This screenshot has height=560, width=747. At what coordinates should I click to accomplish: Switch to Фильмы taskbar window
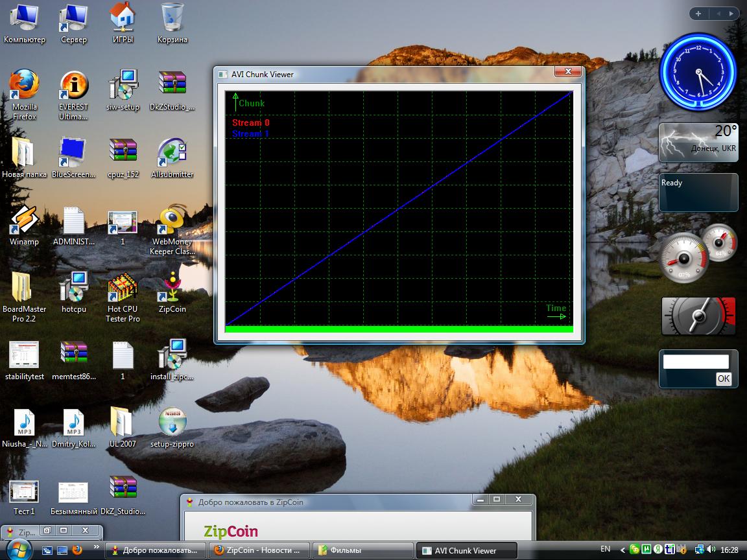coord(363,550)
